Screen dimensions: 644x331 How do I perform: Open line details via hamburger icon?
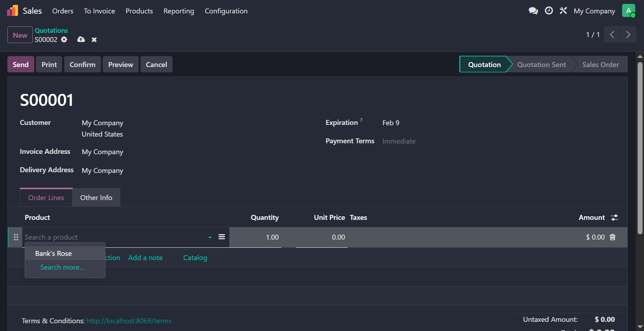222,237
